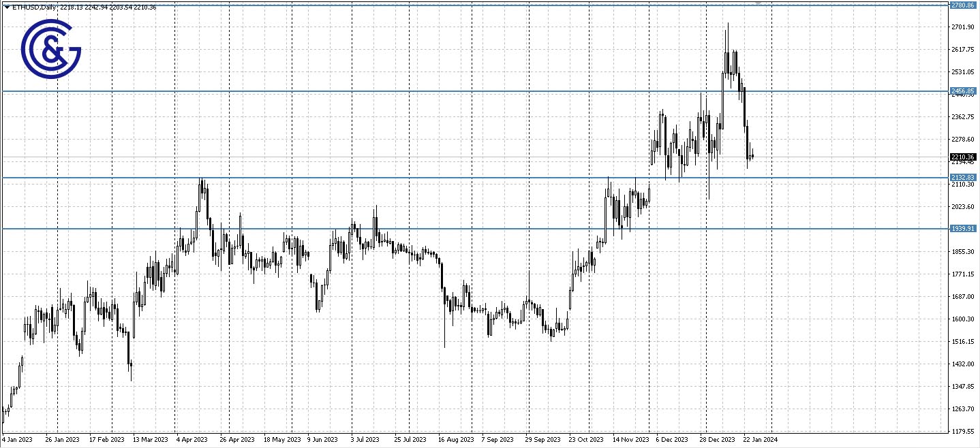Click the 13 Mar 2023 date label
The width and height of the screenshot is (980, 448).
[x=150, y=440]
